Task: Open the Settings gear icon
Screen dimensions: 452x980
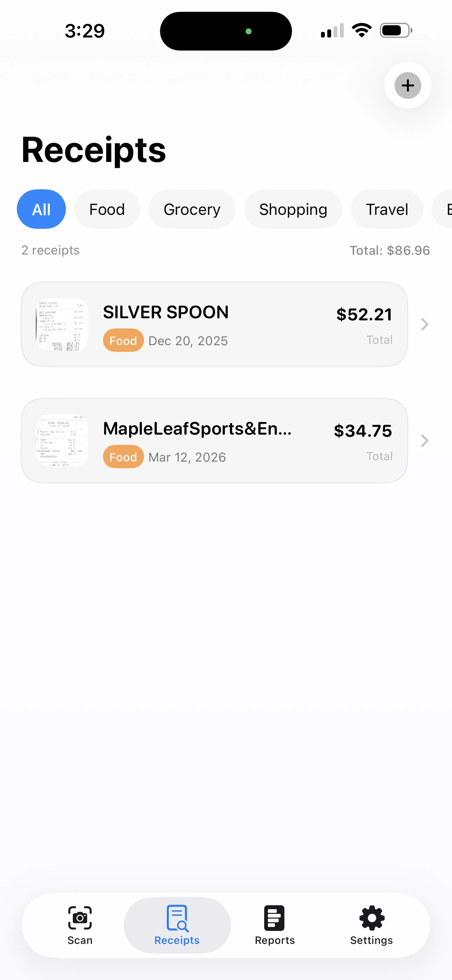Action: click(x=372, y=918)
